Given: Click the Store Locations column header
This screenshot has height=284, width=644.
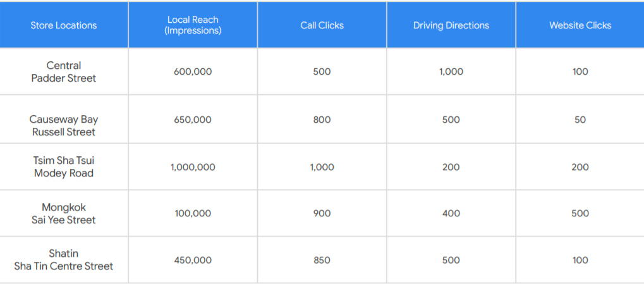Looking at the screenshot, I should 64,25.
